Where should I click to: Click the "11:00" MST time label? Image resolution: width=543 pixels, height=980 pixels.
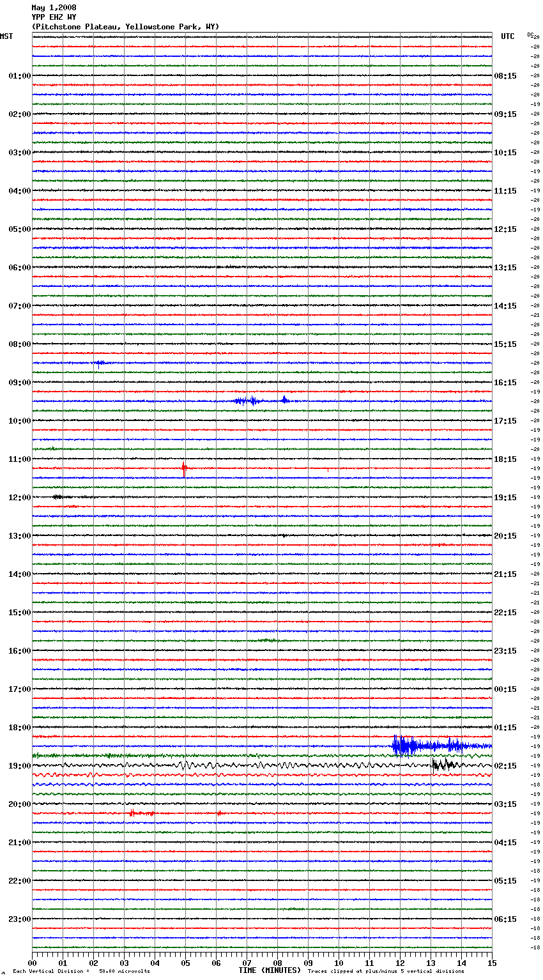coord(20,459)
